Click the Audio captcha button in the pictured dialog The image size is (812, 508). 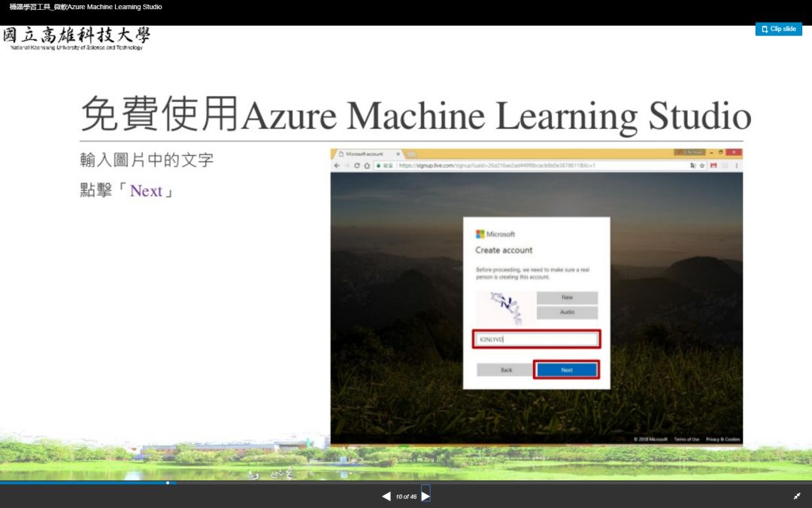click(x=567, y=312)
